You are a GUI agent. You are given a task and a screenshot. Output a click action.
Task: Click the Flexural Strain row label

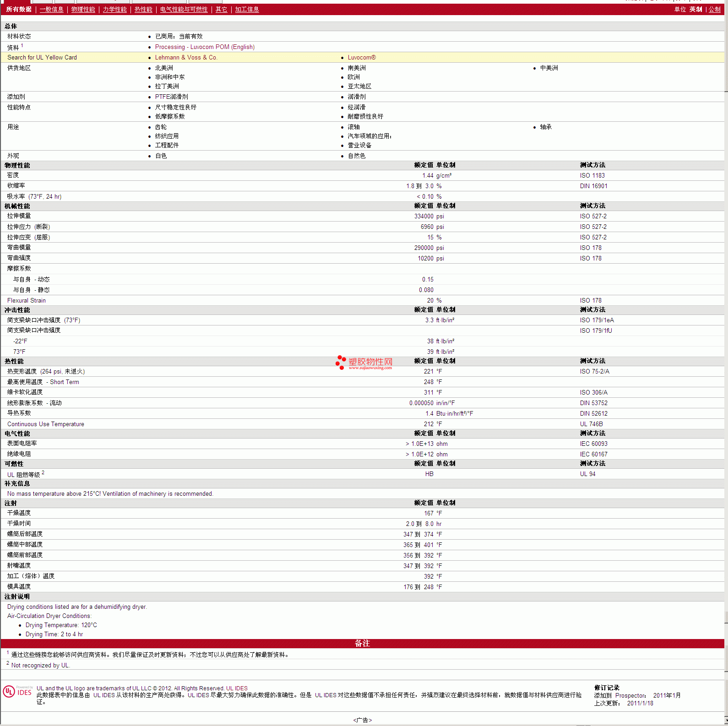(27, 301)
